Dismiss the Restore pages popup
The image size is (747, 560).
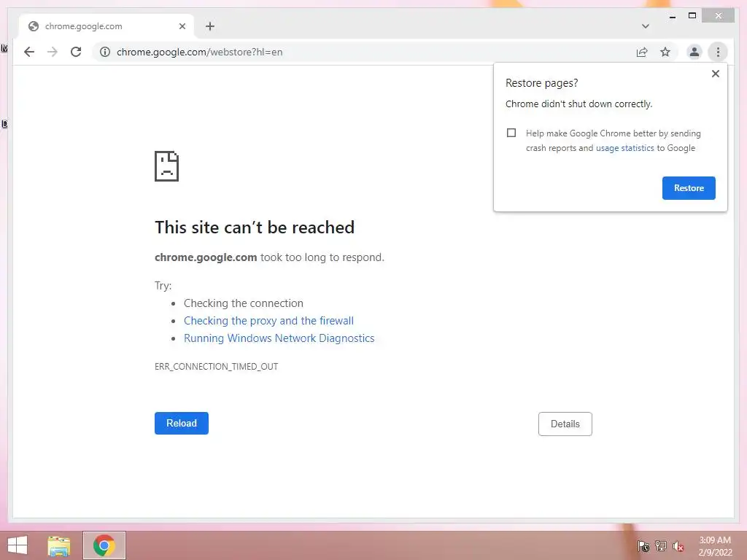click(715, 74)
